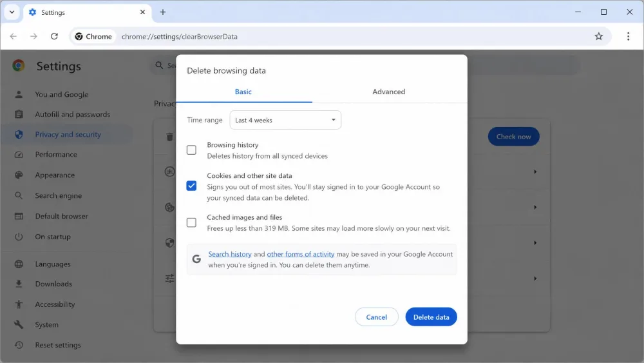This screenshot has width=644, height=363.
Task: Open Appearance settings
Action: (x=55, y=175)
